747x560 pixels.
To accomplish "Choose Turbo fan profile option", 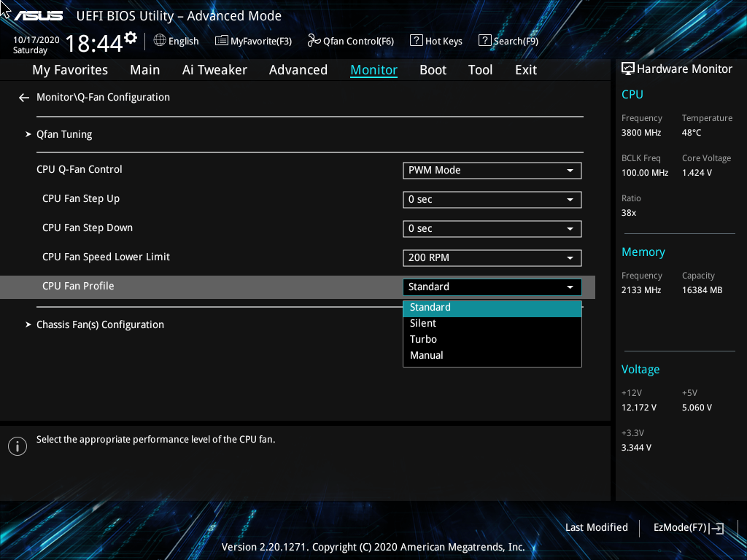I will 492,340.
